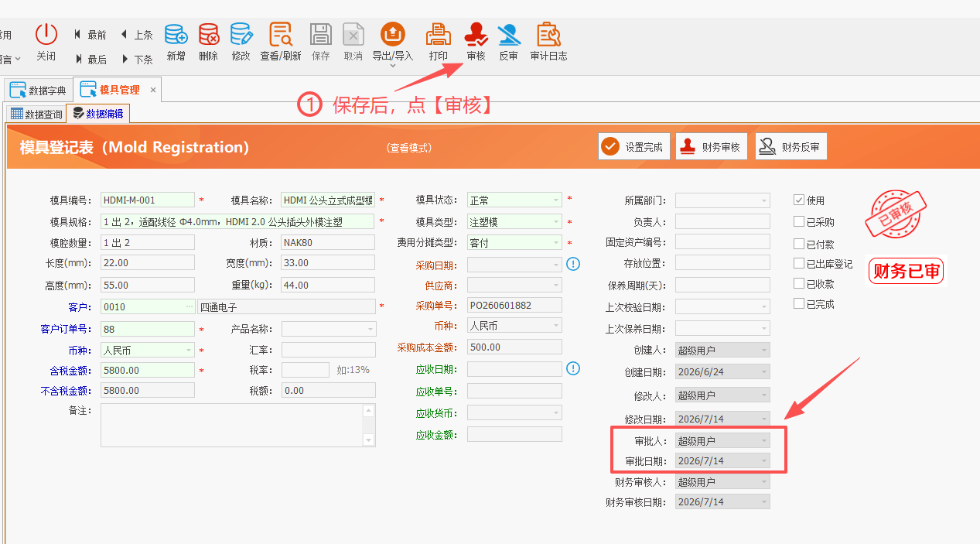Open the 所属部门 dropdown

click(764, 200)
